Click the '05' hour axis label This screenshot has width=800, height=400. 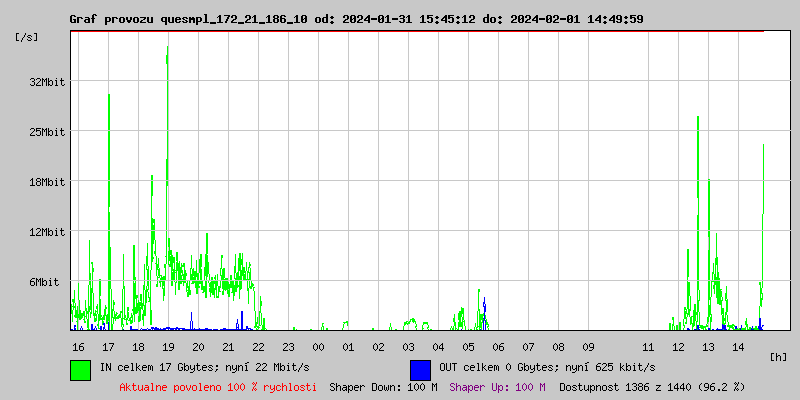468,347
